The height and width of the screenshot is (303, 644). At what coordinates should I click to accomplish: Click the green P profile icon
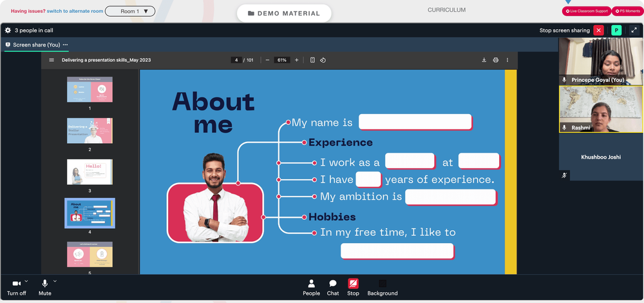(616, 30)
